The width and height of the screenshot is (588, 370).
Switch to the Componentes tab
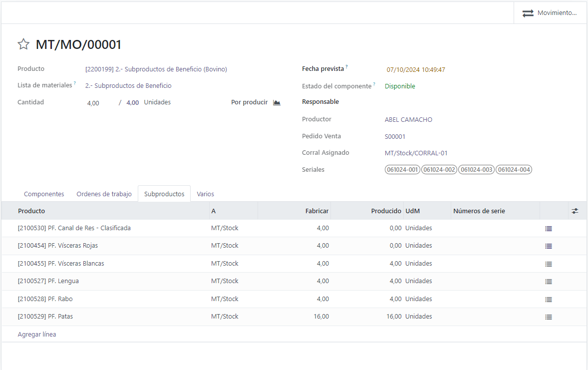click(x=44, y=194)
